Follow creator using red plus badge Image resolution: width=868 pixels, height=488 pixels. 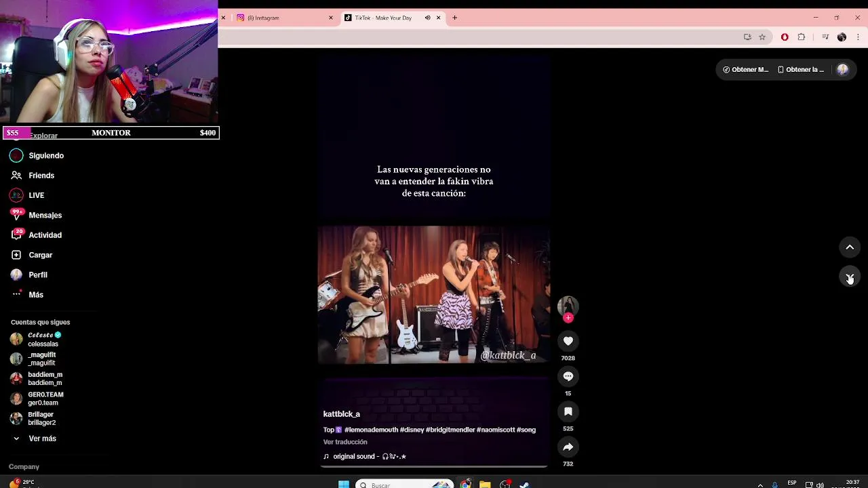(568, 317)
